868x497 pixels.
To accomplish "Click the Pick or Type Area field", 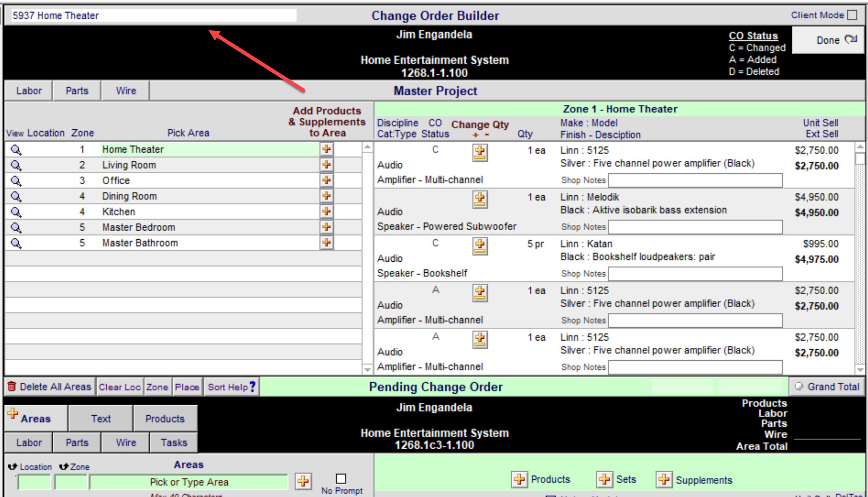I will pos(189,482).
